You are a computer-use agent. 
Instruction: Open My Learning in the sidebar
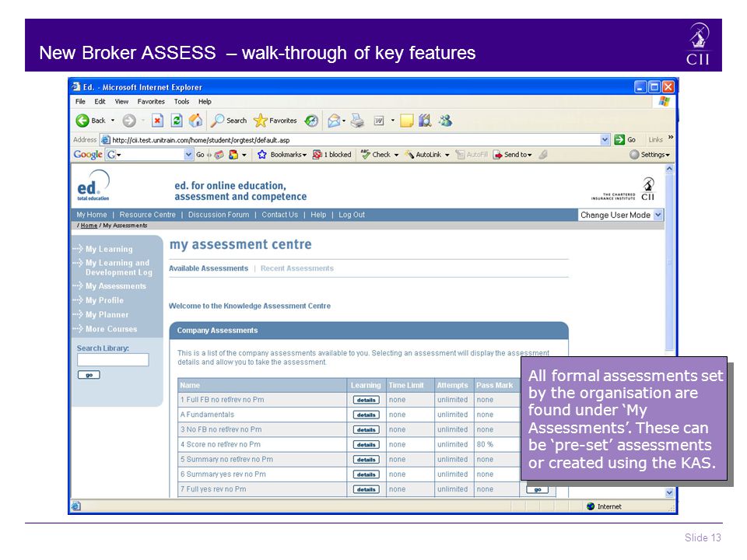pyautogui.click(x=109, y=249)
